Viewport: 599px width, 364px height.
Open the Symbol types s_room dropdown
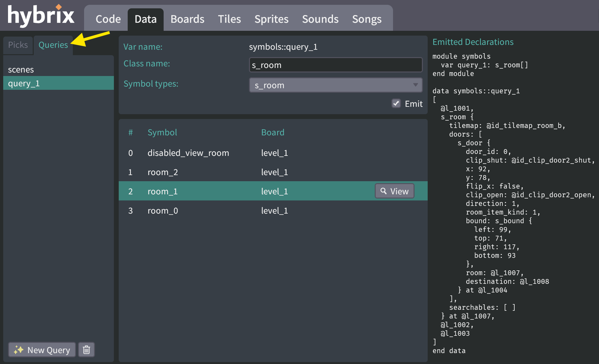point(335,85)
